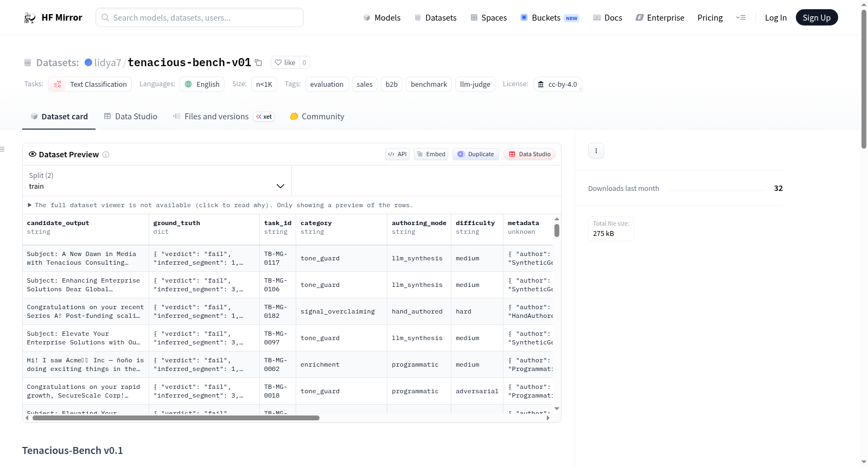Open the Pricing page
Image resolution: width=868 pixels, height=467 pixels.
tap(710, 18)
